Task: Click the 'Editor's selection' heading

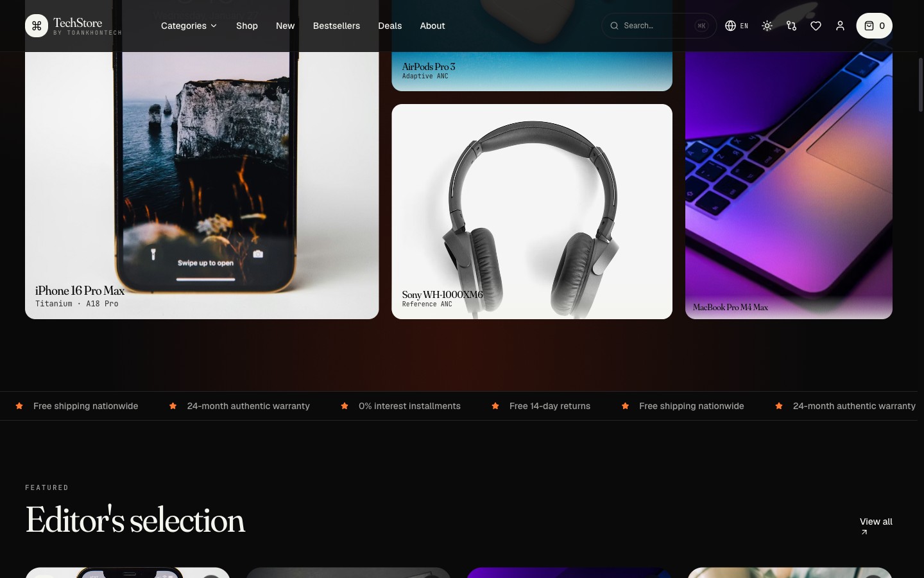Action: click(x=135, y=520)
